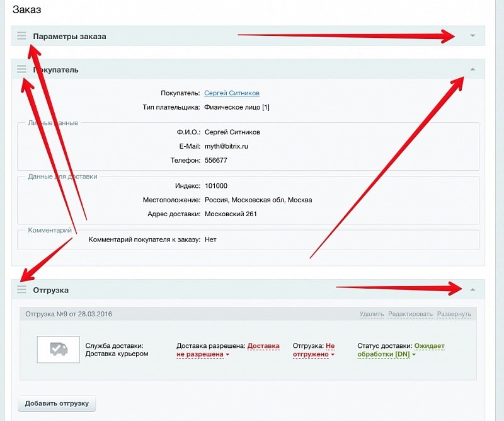Click location Россия, Московская обл, Москва
The height and width of the screenshot is (421, 504).
pos(258,200)
